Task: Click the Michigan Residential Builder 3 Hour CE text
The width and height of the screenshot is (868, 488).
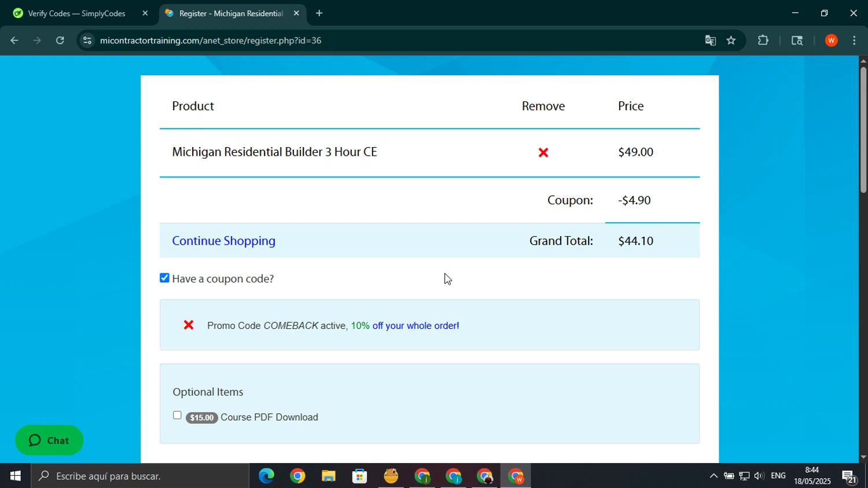Action: click(274, 152)
